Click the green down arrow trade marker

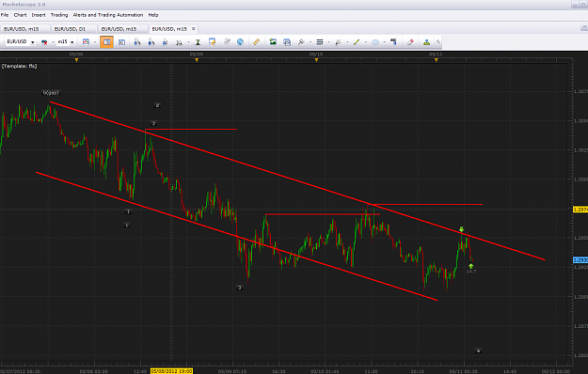(462, 229)
